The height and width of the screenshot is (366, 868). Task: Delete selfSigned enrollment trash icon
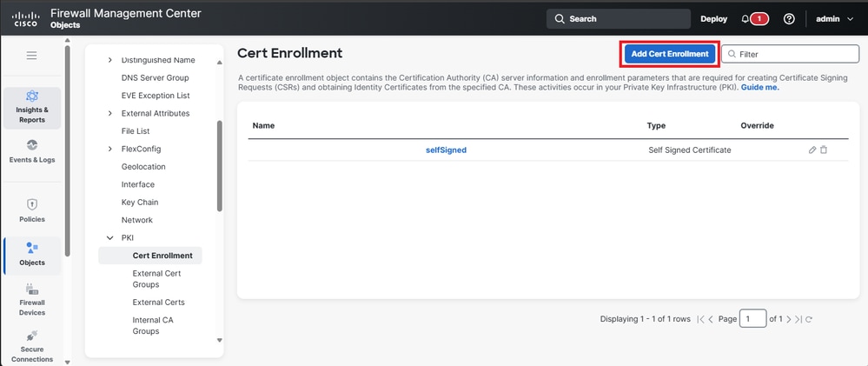pos(824,150)
